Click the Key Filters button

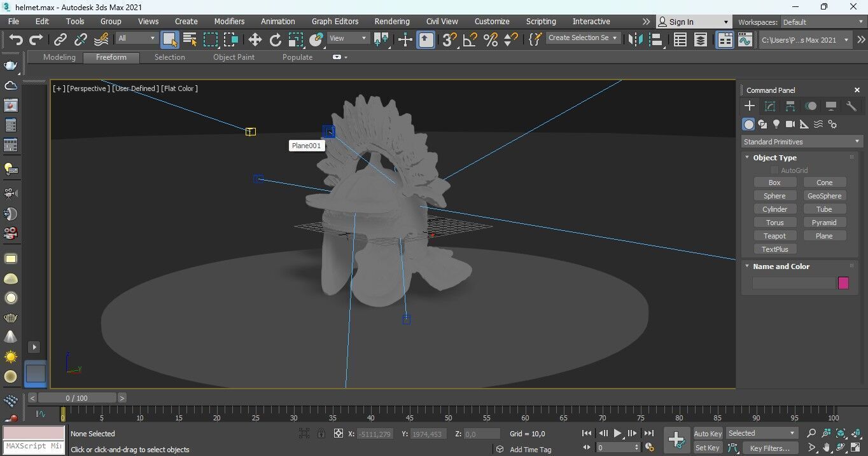[x=769, y=448]
